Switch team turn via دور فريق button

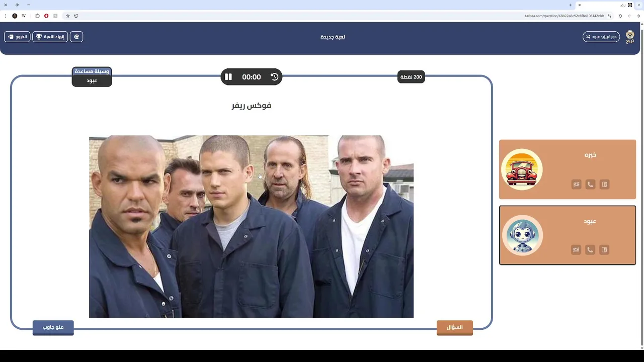point(601,37)
